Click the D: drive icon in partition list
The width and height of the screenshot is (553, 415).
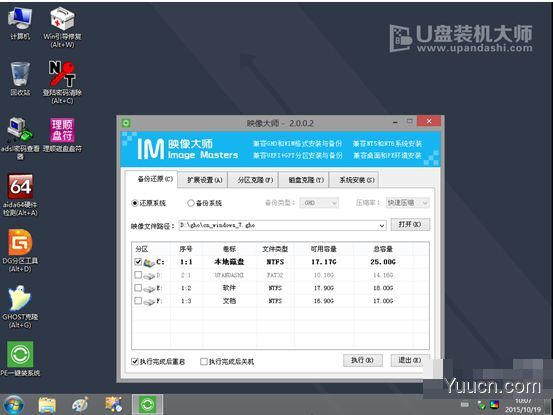tap(149, 275)
